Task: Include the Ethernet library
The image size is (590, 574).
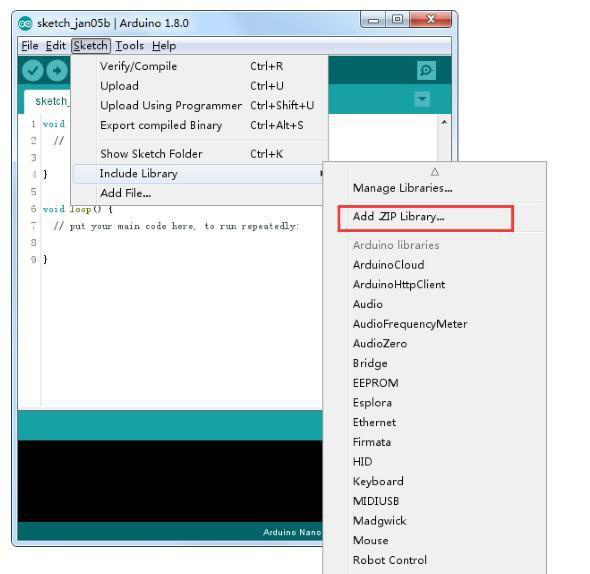Action: click(435, 422)
